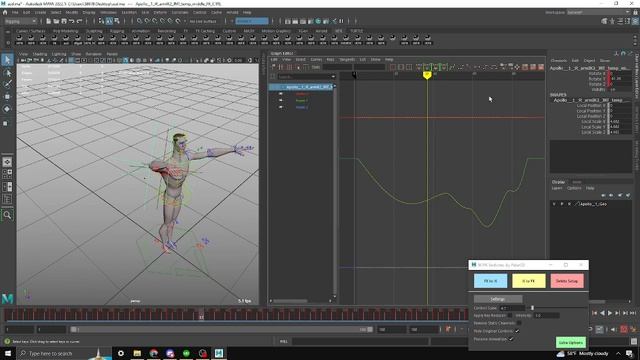Click the IK to FK button

(529, 281)
